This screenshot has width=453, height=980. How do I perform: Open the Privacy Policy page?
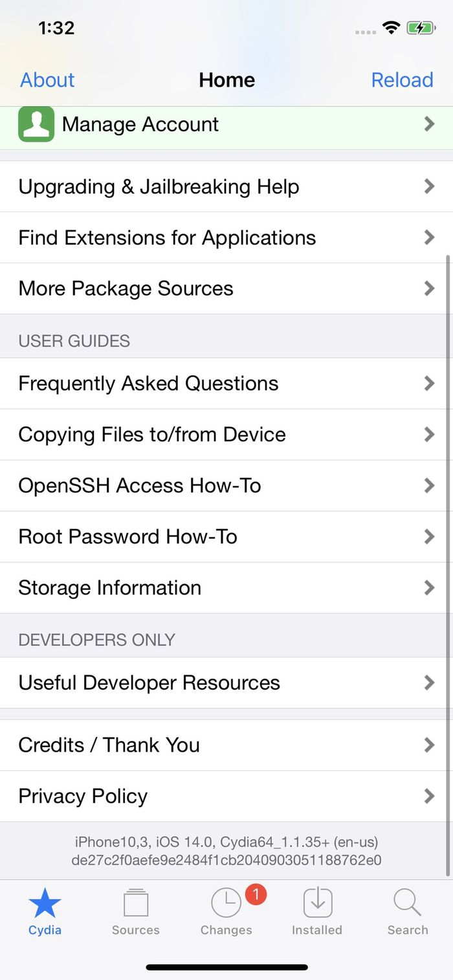click(x=83, y=796)
